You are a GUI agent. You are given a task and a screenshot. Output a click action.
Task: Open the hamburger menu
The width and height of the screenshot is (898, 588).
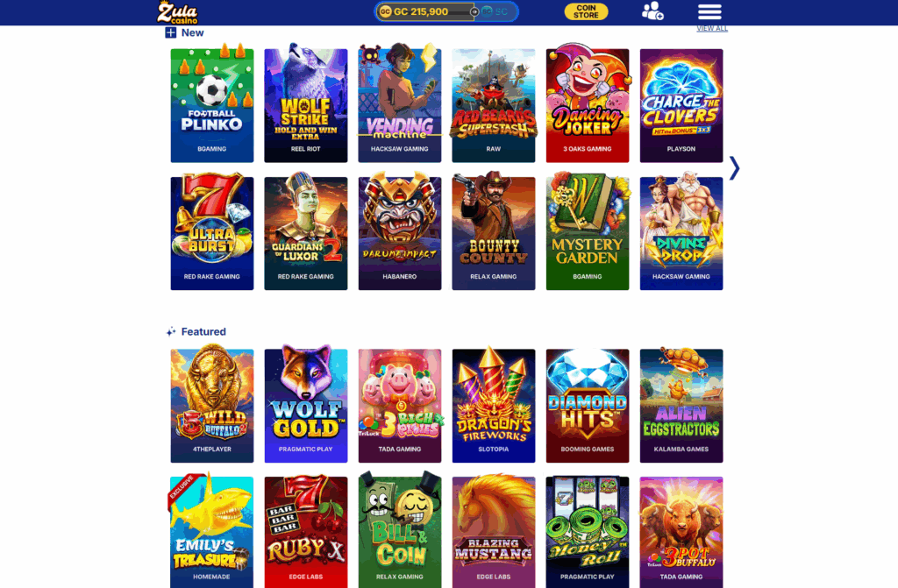coord(709,11)
